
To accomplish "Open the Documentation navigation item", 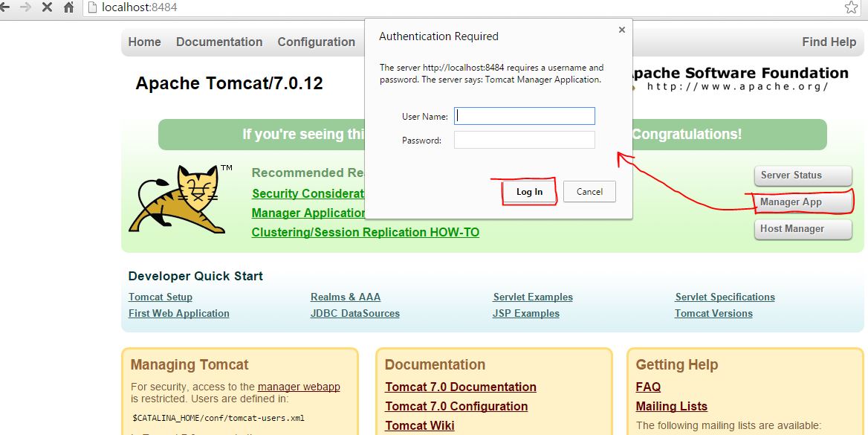I will coord(219,42).
